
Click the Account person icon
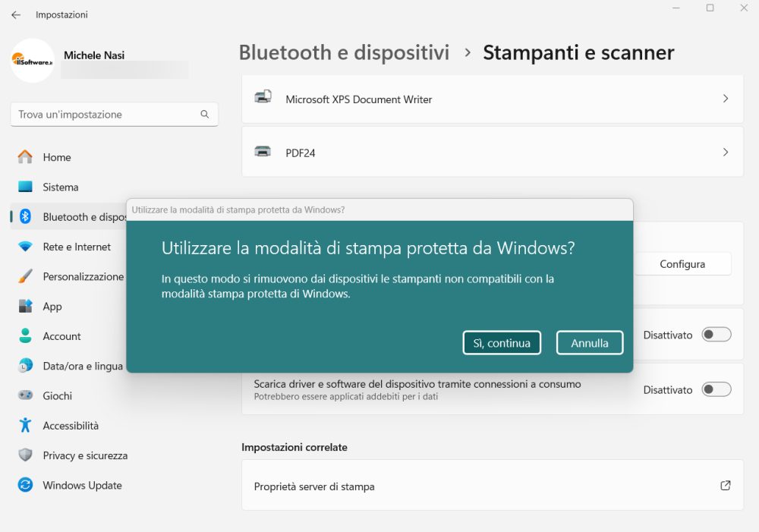click(x=25, y=336)
